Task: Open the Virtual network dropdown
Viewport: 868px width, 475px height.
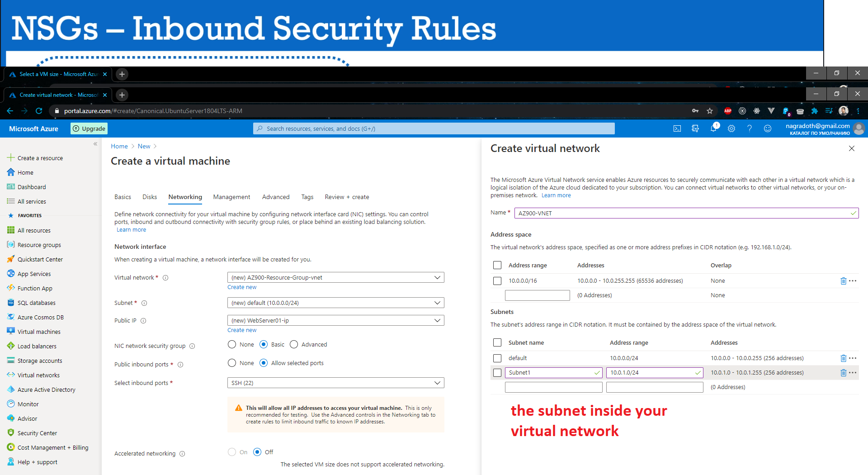Action: pos(335,277)
